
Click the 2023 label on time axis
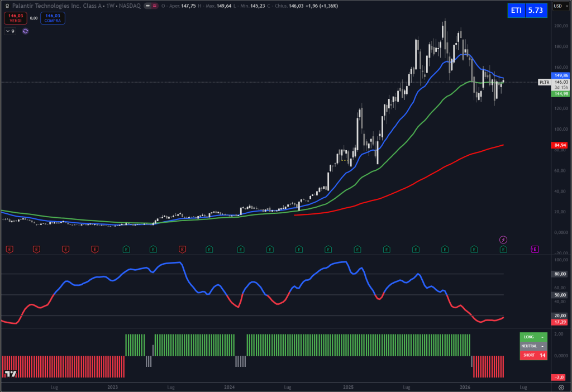112,388
